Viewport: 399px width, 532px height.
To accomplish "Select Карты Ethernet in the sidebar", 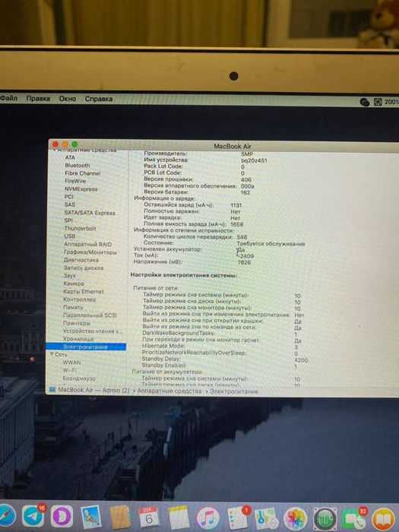I will 84,291.
